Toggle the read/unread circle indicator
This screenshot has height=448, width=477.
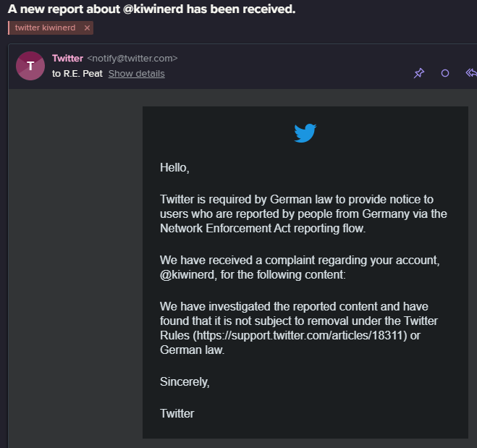click(x=445, y=73)
